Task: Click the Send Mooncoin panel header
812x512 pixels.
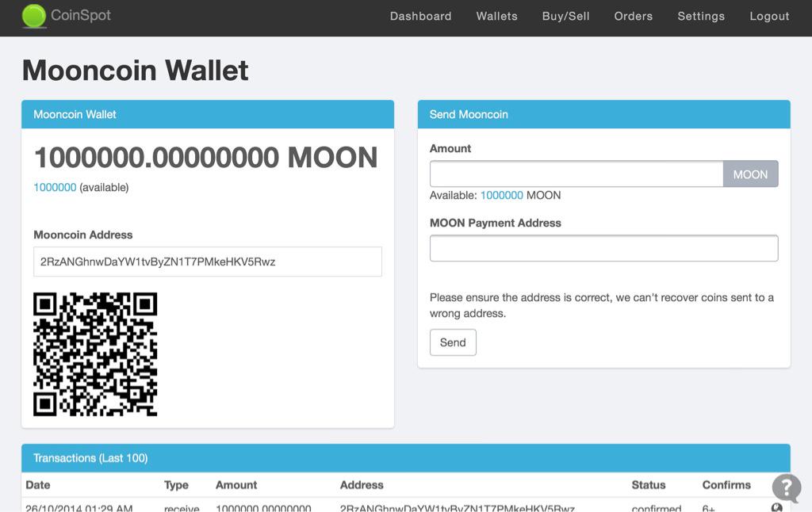Action: click(603, 114)
